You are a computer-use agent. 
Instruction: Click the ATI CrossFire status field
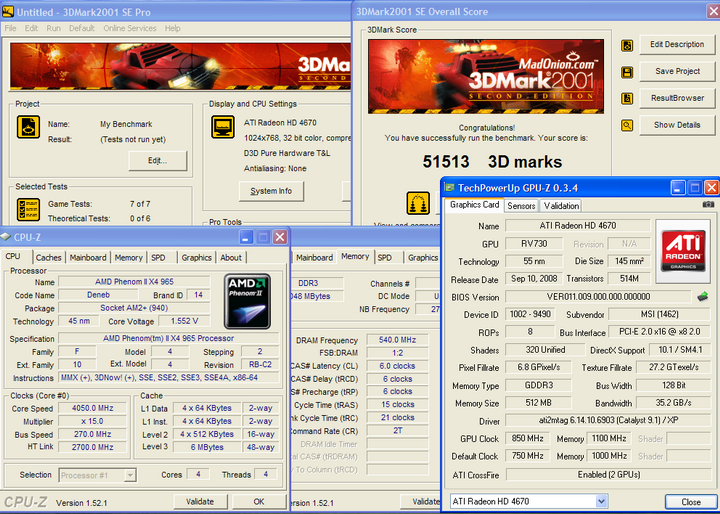pyautogui.click(x=608, y=474)
